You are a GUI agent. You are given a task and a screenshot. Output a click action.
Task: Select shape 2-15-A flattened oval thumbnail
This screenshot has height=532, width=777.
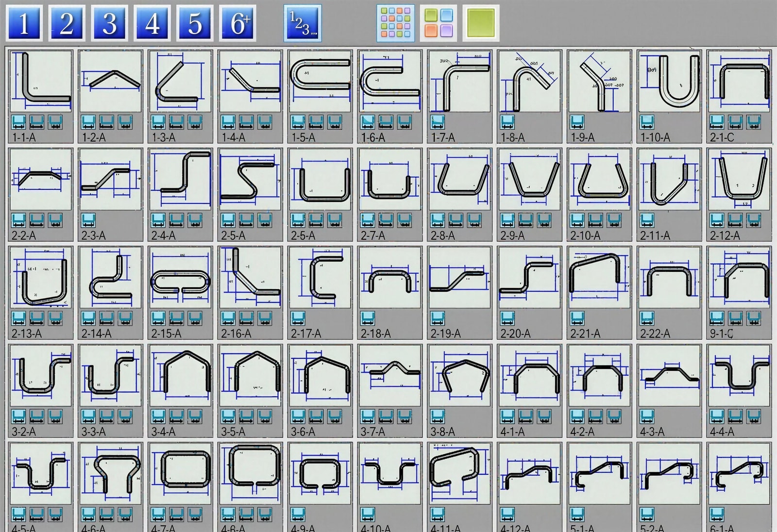point(180,277)
